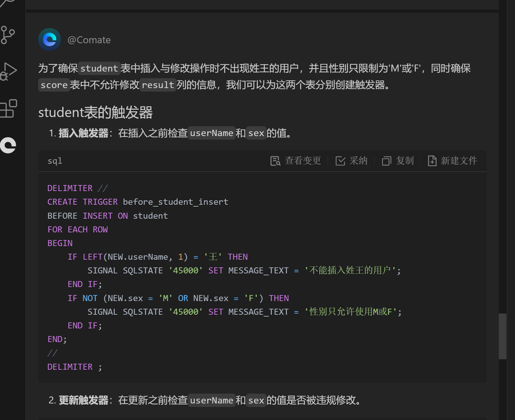Click the CREATE TRIGGER before_student_insert line

pyautogui.click(x=138, y=202)
